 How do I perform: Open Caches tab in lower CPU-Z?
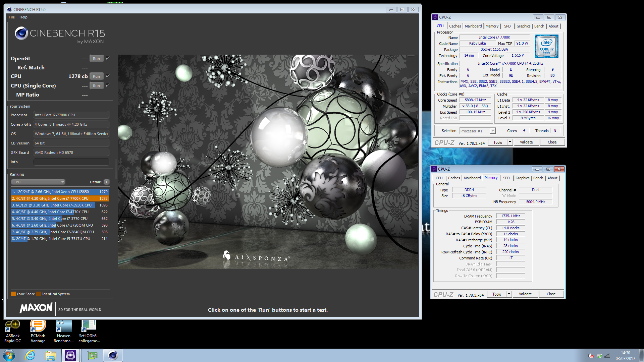point(454,178)
